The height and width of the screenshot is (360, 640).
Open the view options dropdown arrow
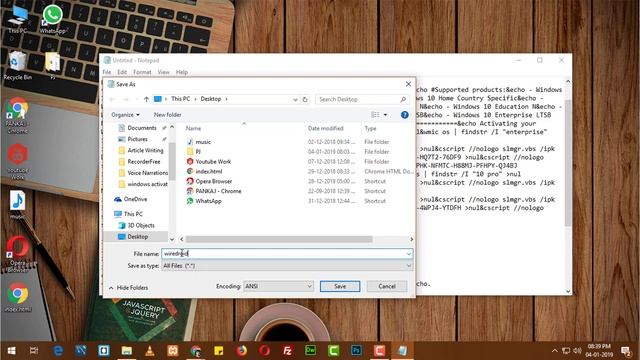tap(385, 115)
